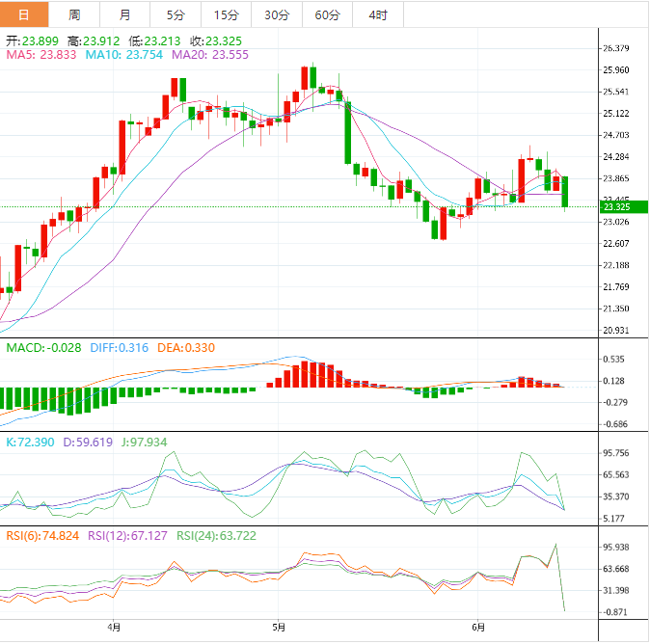Switch to the 4时 chart tab
This screenshot has height=644, width=650.
pos(378,14)
